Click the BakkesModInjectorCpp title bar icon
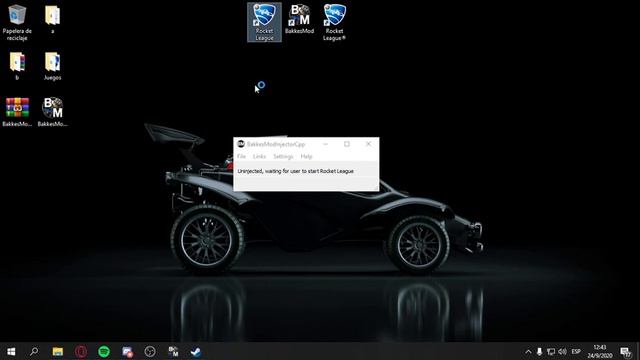 241,144
